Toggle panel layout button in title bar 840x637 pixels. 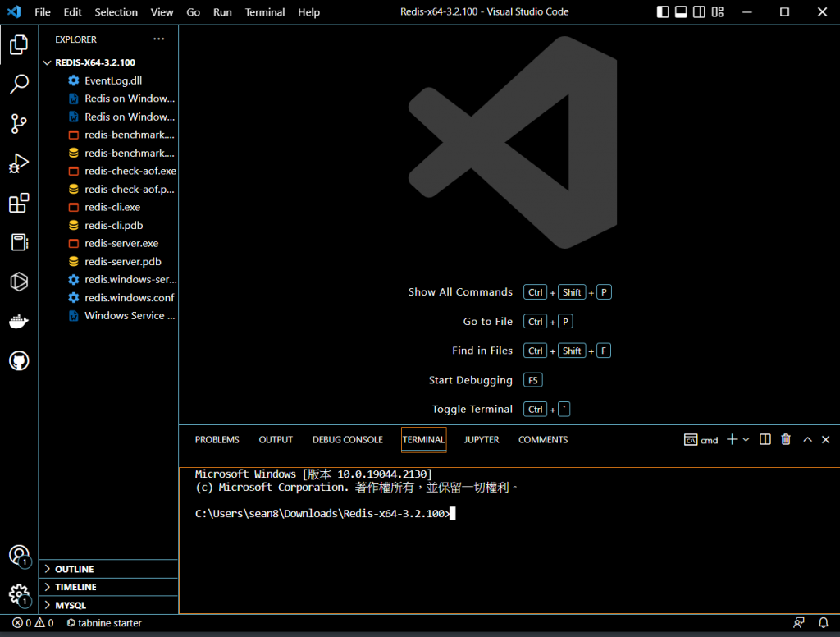point(681,11)
